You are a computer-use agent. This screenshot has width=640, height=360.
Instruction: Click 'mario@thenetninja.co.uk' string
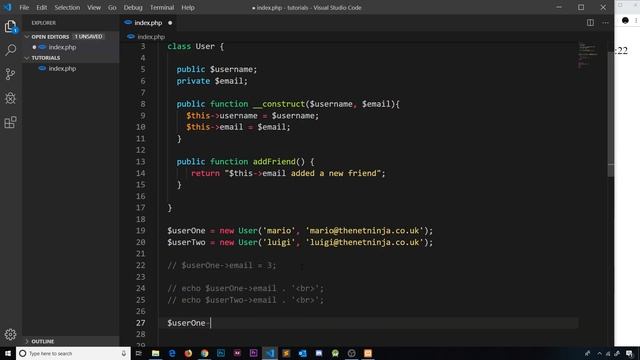(364, 231)
